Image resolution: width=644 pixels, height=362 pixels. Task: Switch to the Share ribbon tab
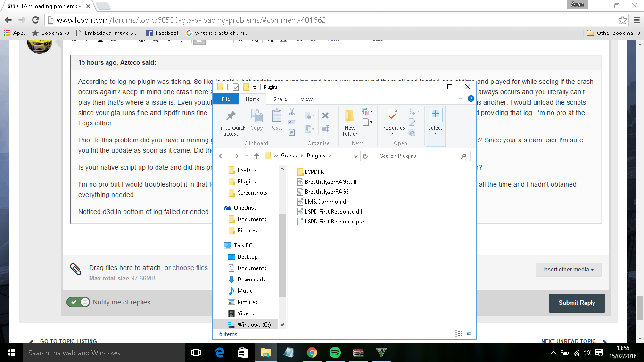pos(280,99)
